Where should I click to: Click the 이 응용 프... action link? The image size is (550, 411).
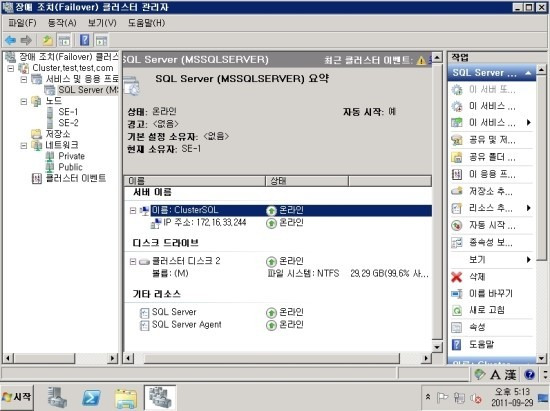[x=492, y=174]
